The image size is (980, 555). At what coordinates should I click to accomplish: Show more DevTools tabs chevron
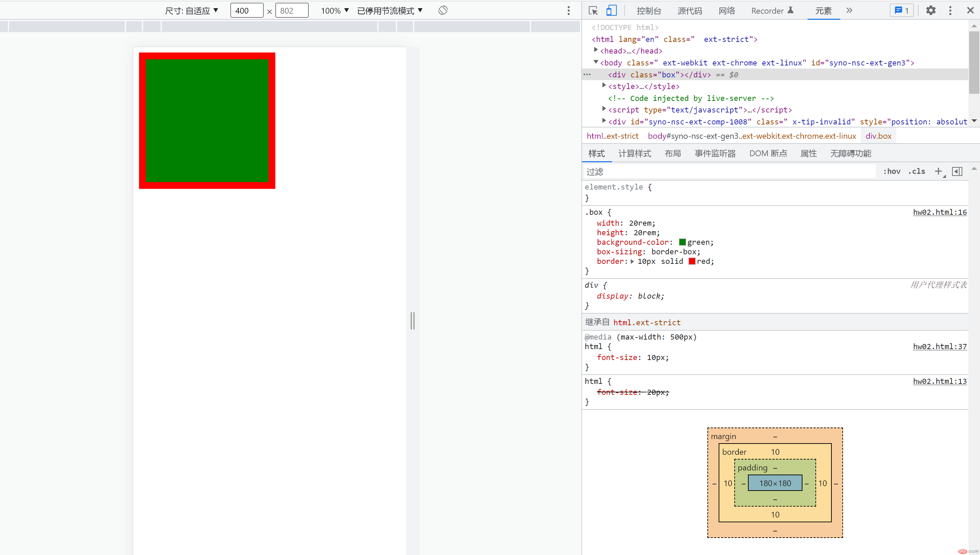click(x=849, y=11)
